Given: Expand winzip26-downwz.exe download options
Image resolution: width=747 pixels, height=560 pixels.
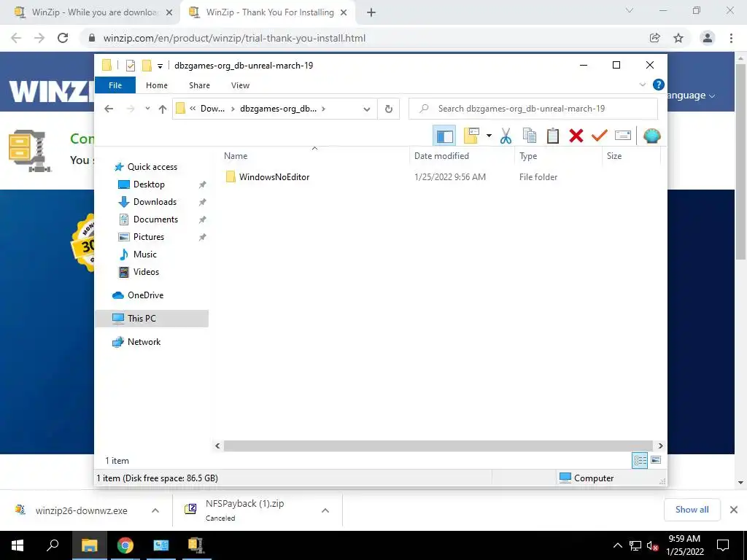Looking at the screenshot, I should click(155, 510).
